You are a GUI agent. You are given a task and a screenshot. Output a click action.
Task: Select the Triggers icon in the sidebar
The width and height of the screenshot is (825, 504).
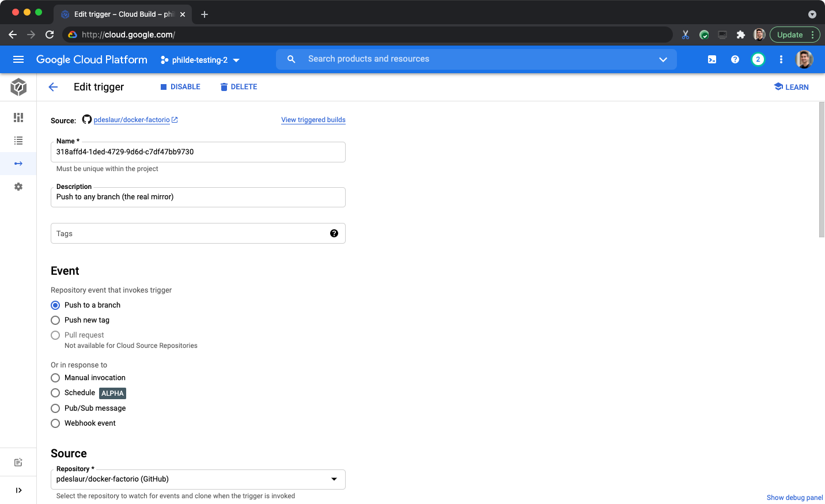(x=18, y=164)
